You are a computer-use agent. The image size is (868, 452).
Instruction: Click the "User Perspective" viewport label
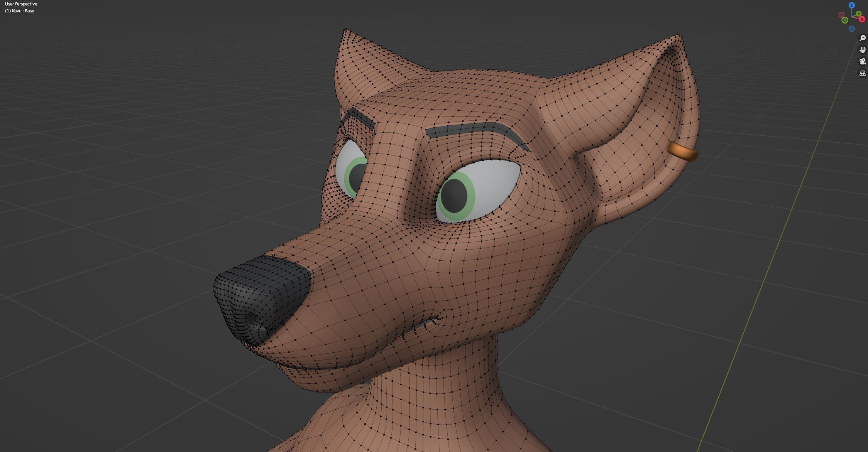pyautogui.click(x=21, y=4)
